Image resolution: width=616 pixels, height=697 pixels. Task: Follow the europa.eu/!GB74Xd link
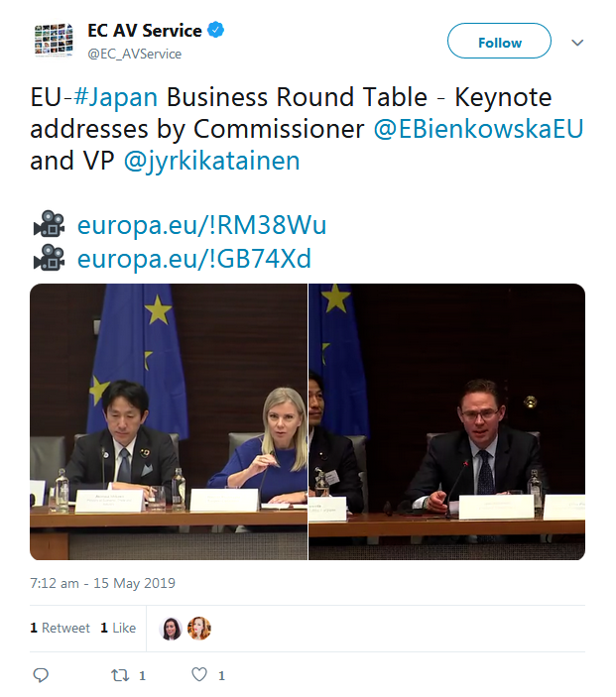tap(194, 260)
